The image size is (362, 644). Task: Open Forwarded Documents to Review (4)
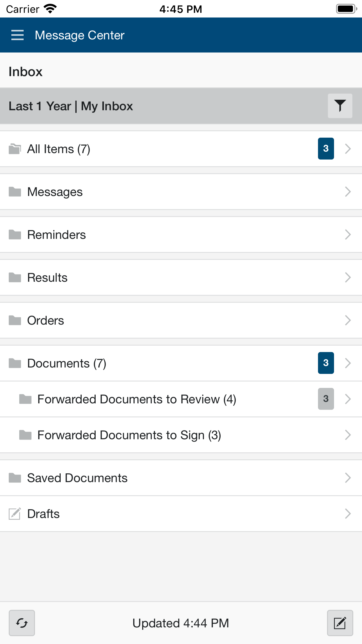click(x=137, y=399)
